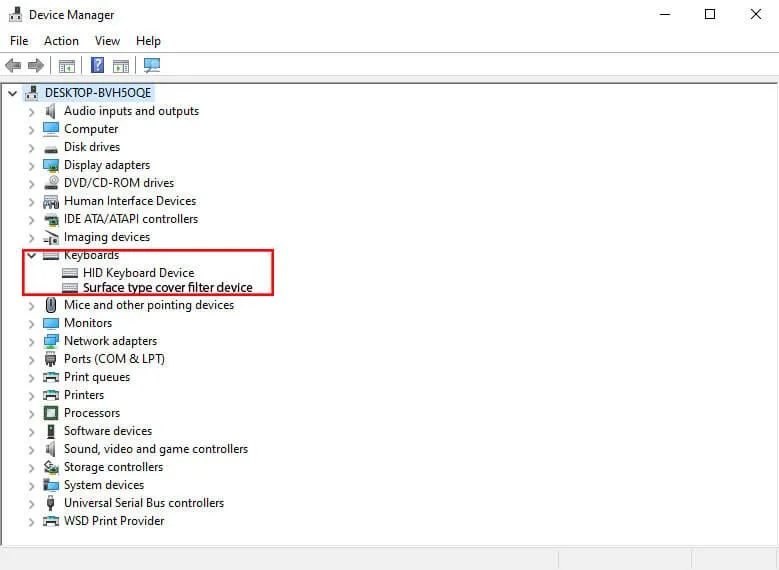Click the Action pane toolbar icon
The height and width of the screenshot is (570, 779).
point(121,65)
